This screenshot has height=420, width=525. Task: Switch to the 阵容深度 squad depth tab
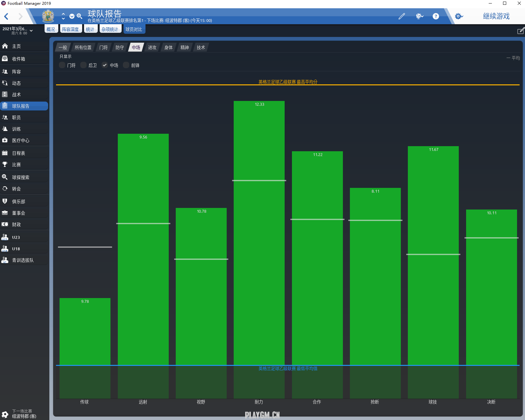70,29
